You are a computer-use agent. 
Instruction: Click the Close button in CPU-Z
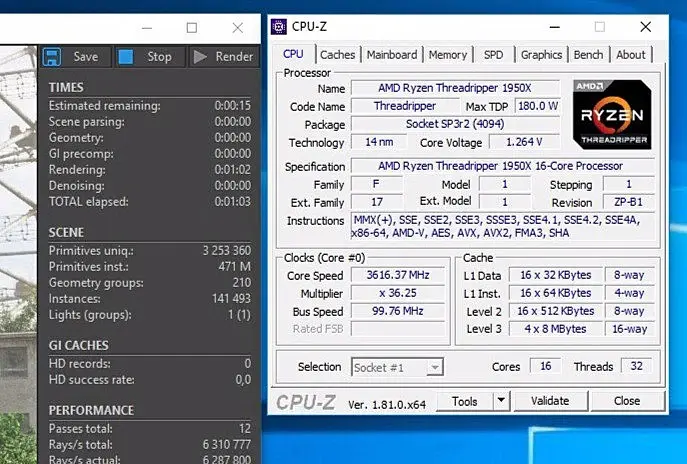point(627,401)
